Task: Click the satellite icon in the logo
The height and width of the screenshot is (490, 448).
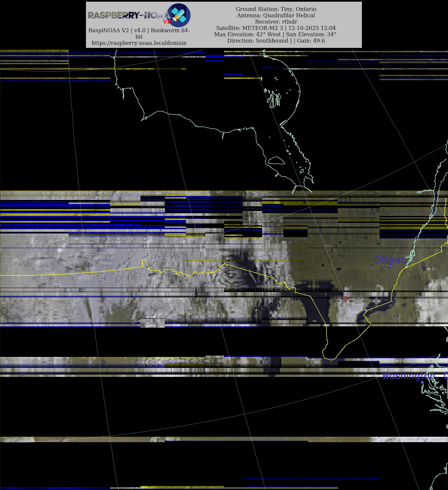Action: [179, 15]
